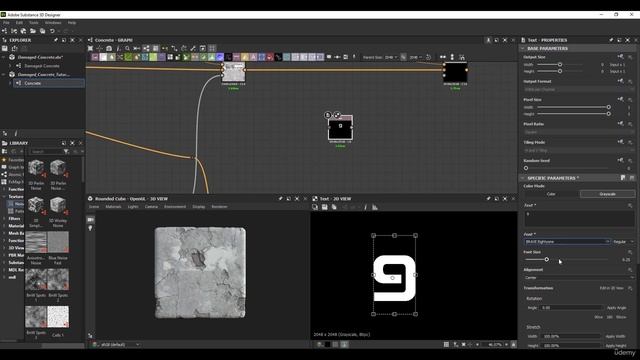Click the expose icon next to Random Seed
Screen dimensions: 640x360
pos(620,160)
